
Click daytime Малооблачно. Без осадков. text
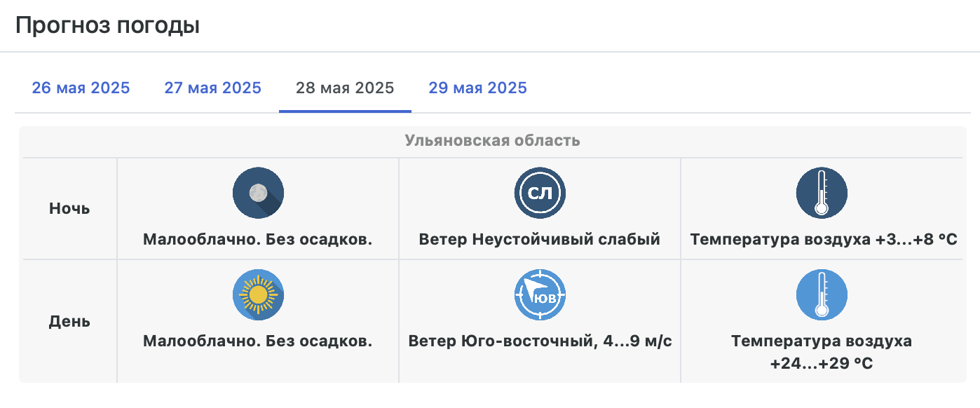(258, 341)
